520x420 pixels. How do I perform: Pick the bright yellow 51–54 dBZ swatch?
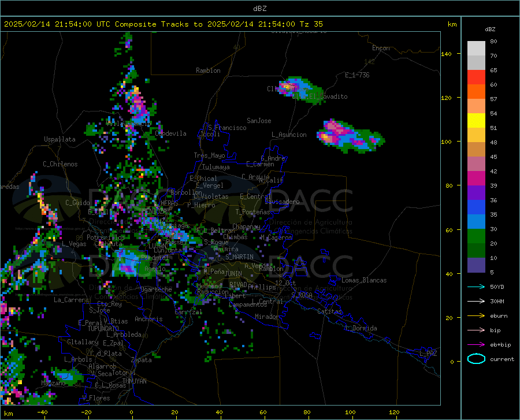pos(476,121)
